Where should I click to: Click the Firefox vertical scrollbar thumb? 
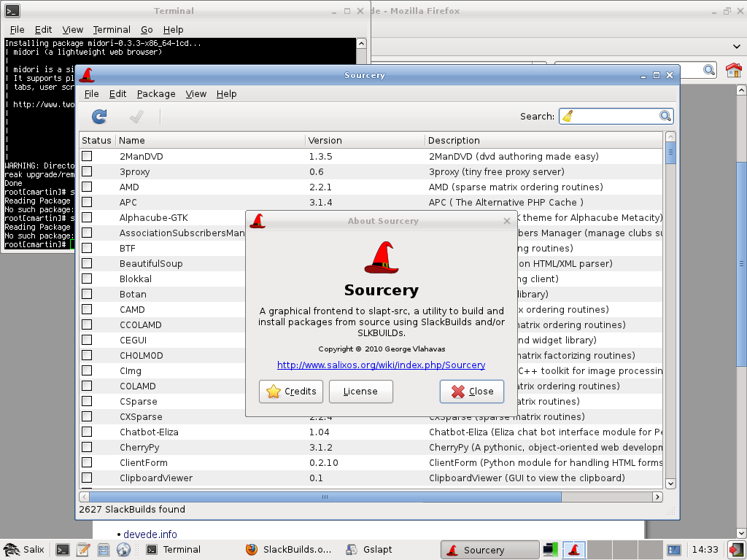[741, 264]
